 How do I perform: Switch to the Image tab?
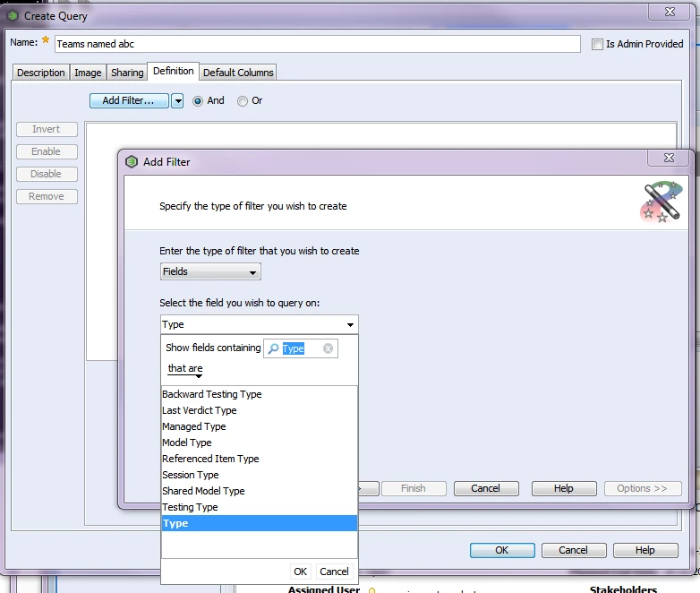tap(88, 73)
